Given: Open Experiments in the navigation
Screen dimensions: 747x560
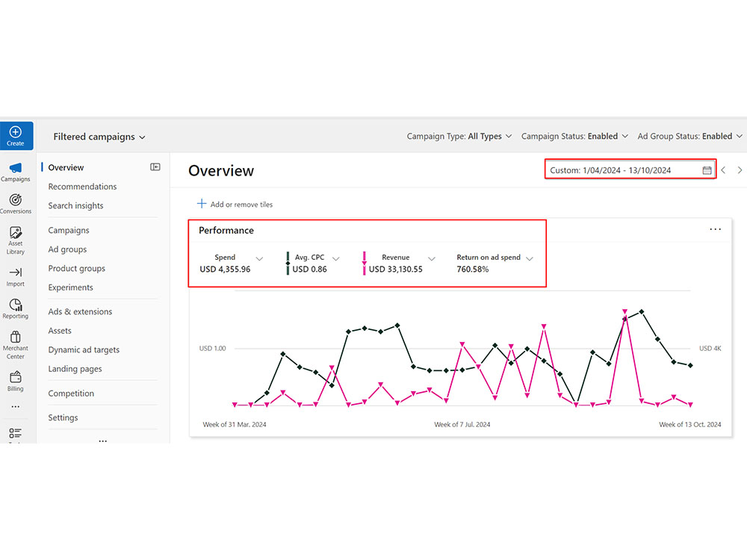Looking at the screenshot, I should pyautogui.click(x=70, y=287).
